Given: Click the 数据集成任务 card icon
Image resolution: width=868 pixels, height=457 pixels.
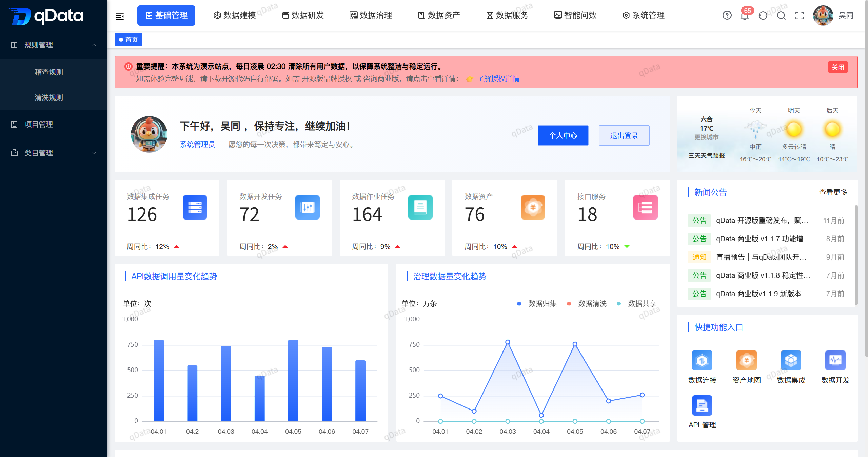Looking at the screenshot, I should pos(195,207).
